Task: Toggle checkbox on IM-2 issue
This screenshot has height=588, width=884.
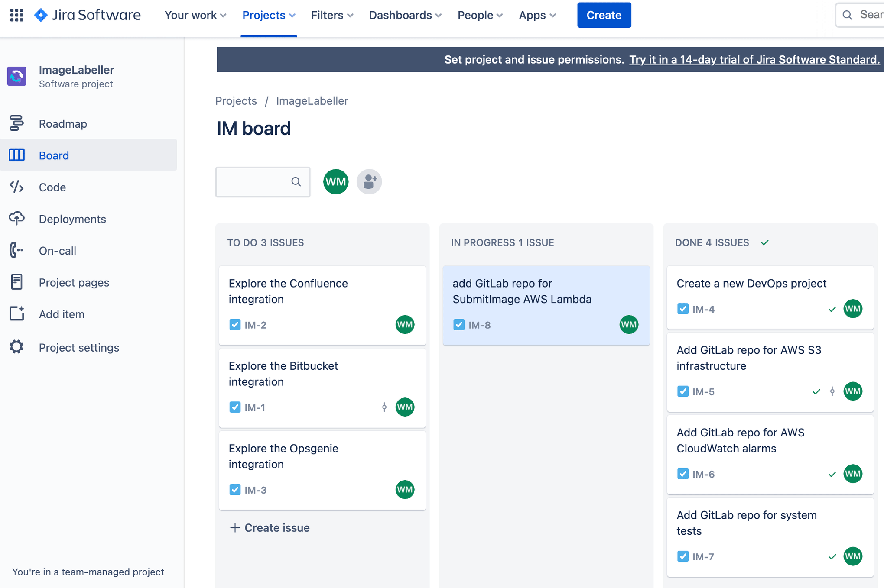Action: [x=234, y=324]
